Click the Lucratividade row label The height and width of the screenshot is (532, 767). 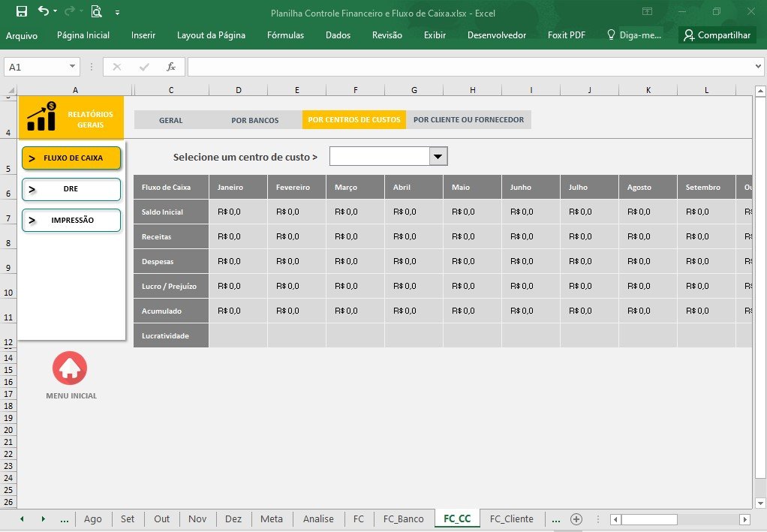coord(170,336)
